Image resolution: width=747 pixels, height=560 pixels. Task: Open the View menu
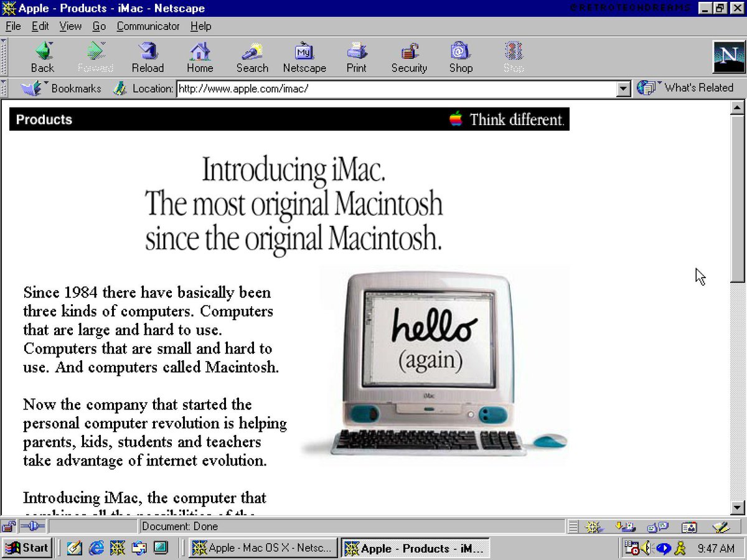[x=70, y=26]
